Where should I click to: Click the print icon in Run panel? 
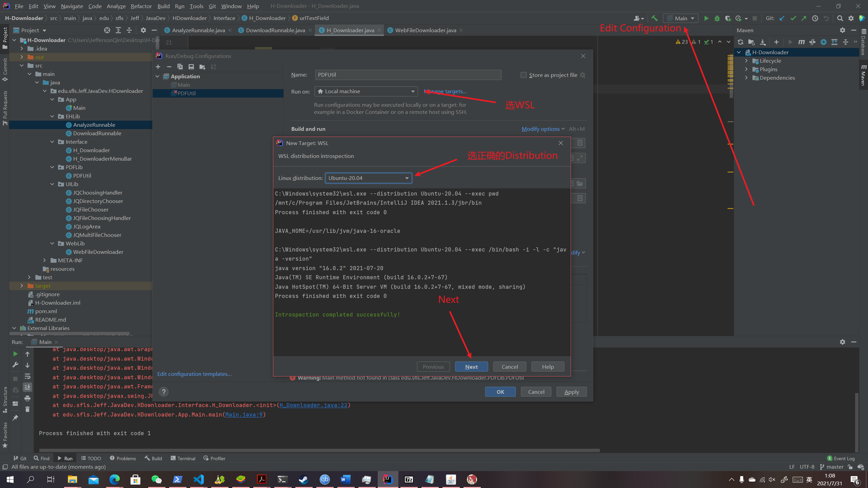tap(27, 398)
